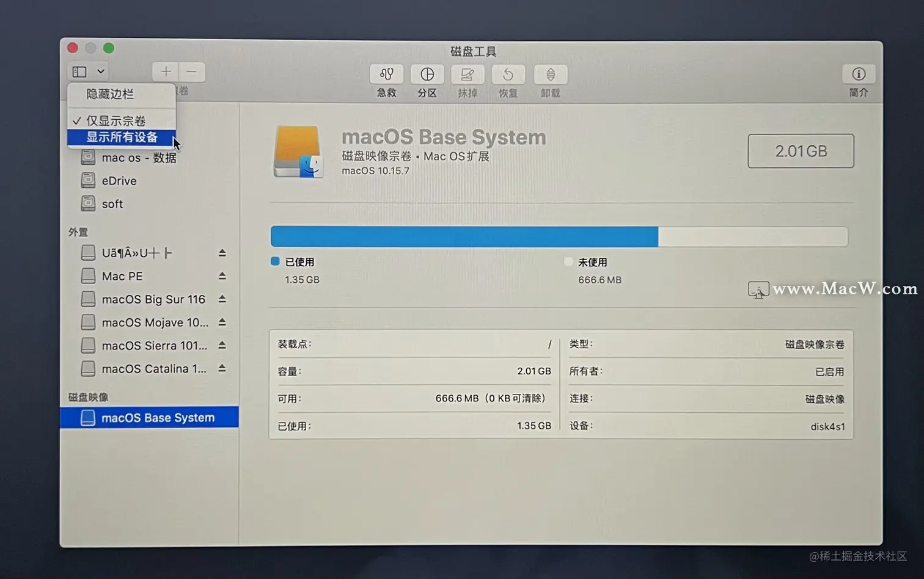Click the Restore (恢复) toolbar icon

click(x=508, y=75)
